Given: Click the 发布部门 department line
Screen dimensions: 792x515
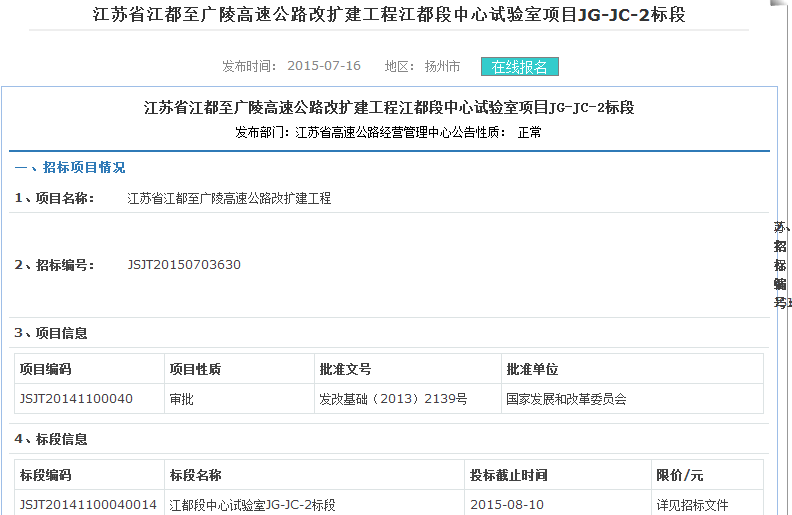Looking at the screenshot, I should pos(388,132).
